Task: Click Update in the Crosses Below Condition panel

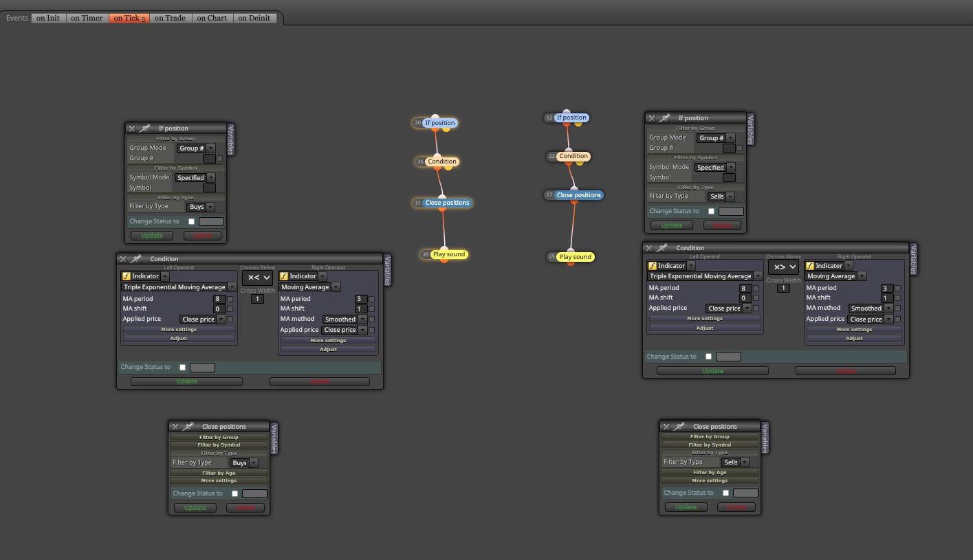Action: coord(186,381)
